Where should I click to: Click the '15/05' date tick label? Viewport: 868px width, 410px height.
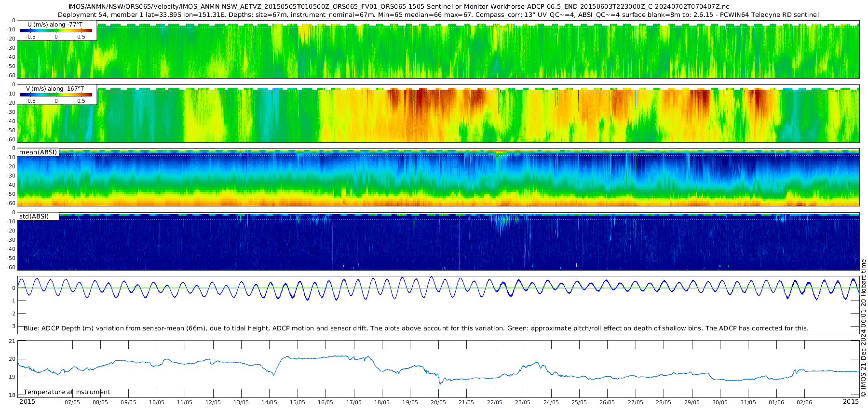click(298, 402)
